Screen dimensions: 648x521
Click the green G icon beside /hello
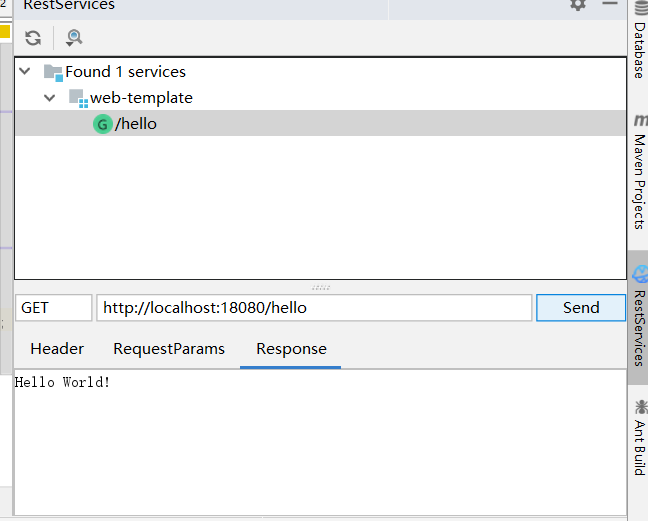102,124
